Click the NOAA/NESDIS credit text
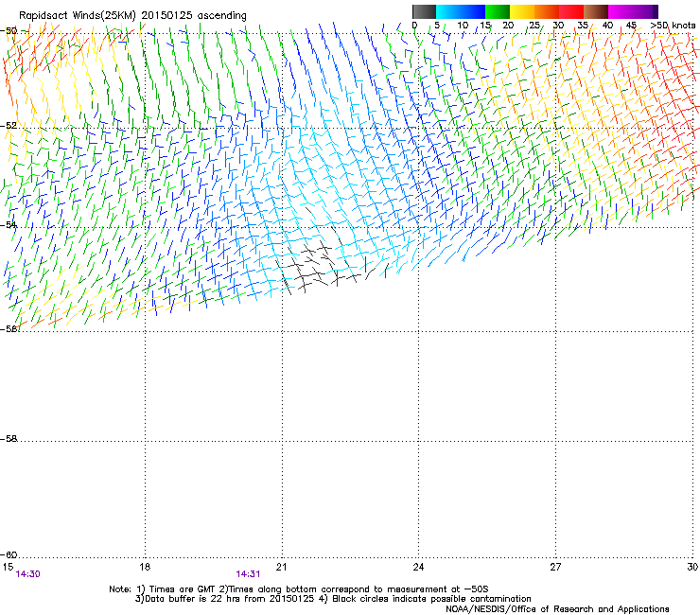Image resolution: width=700 pixels, height=615 pixels. (557, 609)
